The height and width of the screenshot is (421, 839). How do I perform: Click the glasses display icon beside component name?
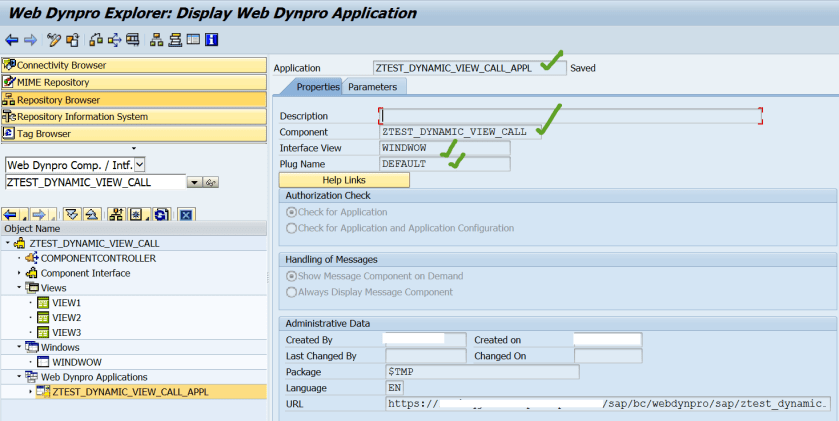pos(211,182)
